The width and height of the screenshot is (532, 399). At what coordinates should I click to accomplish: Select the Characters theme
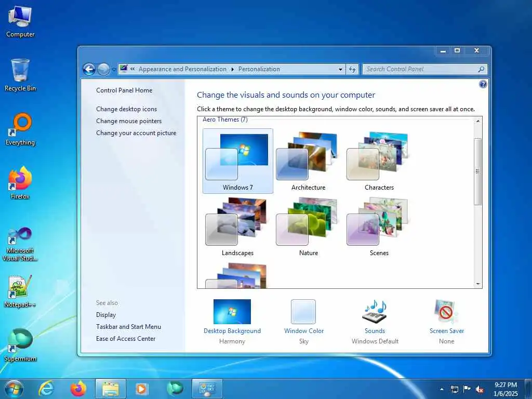[x=379, y=161]
